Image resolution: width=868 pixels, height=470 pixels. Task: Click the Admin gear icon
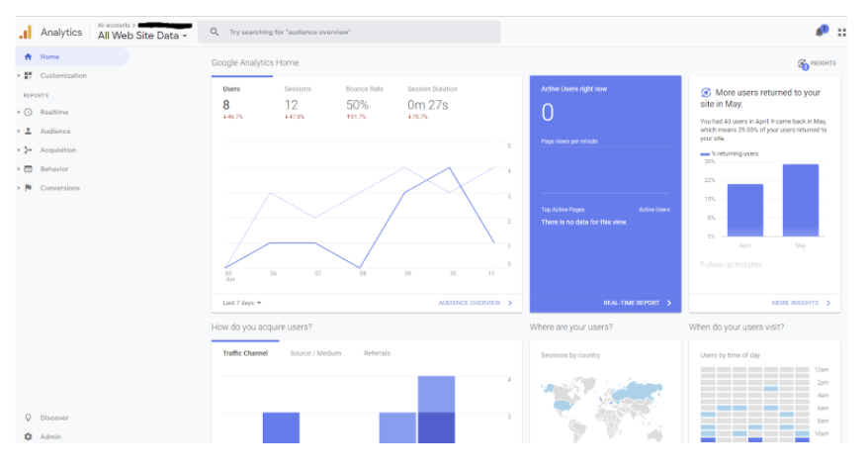[29, 436]
